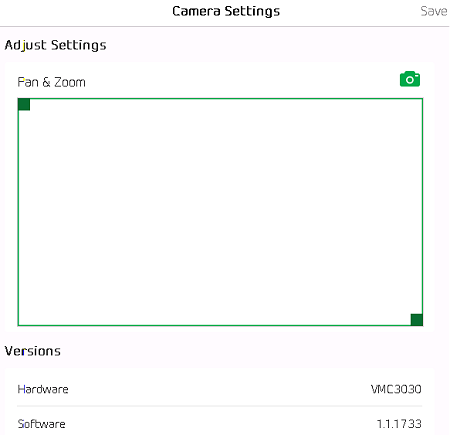This screenshot has height=435, width=450.
Task: Click the green camera snapshot icon
Action: coord(410,79)
